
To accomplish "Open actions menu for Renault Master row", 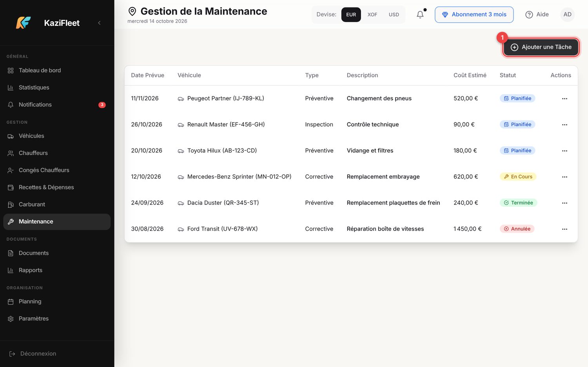I will (564, 125).
